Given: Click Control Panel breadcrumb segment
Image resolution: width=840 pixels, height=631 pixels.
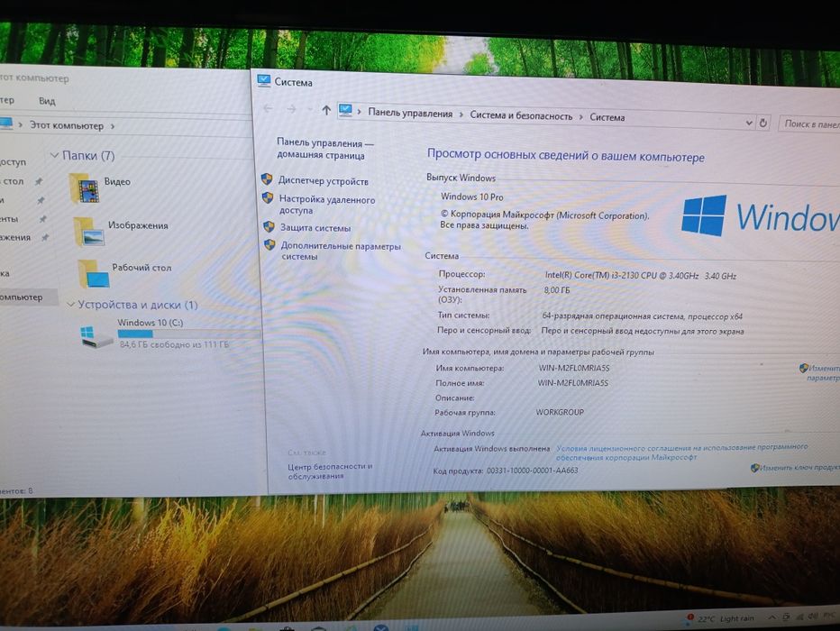Looking at the screenshot, I should (x=410, y=114).
